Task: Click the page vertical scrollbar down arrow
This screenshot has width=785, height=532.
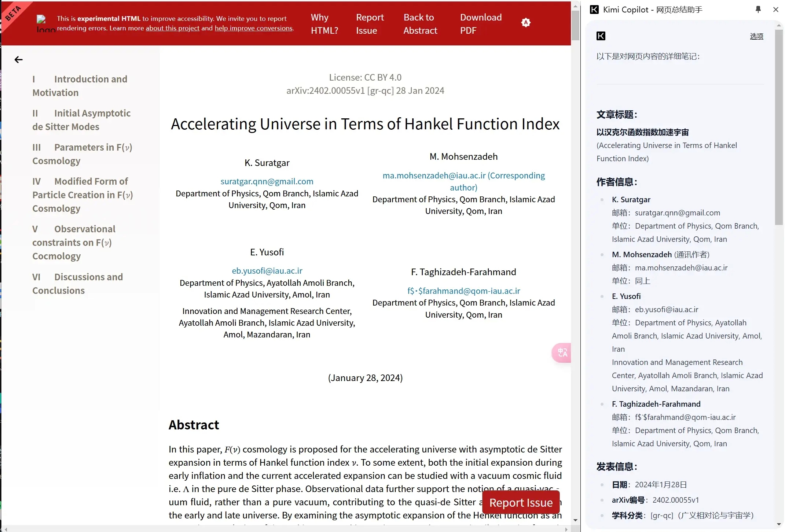Action: tap(575, 520)
